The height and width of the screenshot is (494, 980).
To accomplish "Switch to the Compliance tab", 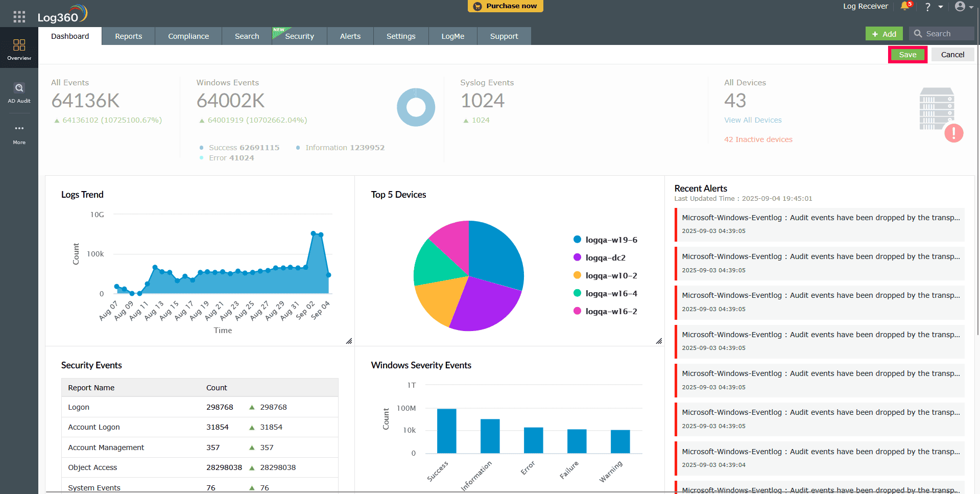I will pyautogui.click(x=188, y=36).
